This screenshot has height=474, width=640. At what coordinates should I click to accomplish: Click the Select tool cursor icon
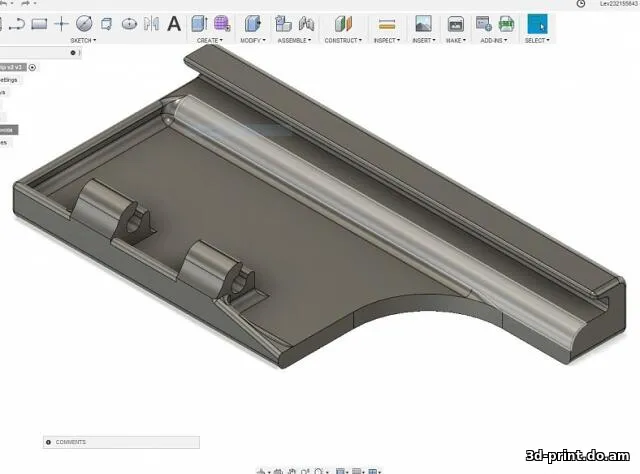click(x=537, y=22)
